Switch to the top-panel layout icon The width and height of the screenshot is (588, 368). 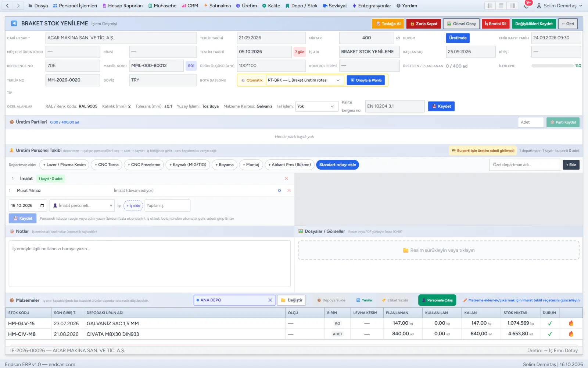coord(501,6)
